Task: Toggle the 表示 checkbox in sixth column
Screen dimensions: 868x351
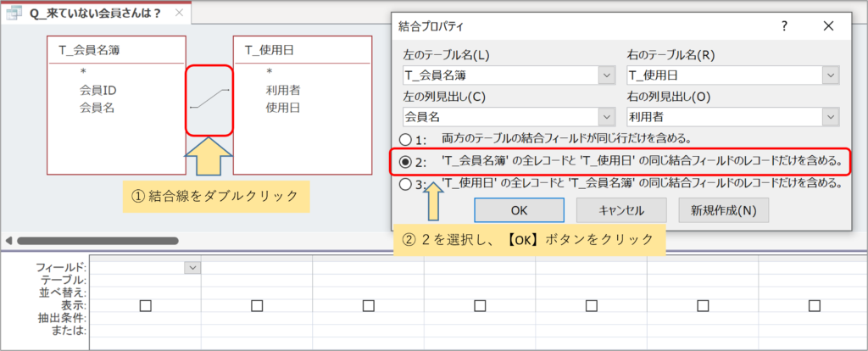Action: tap(703, 305)
